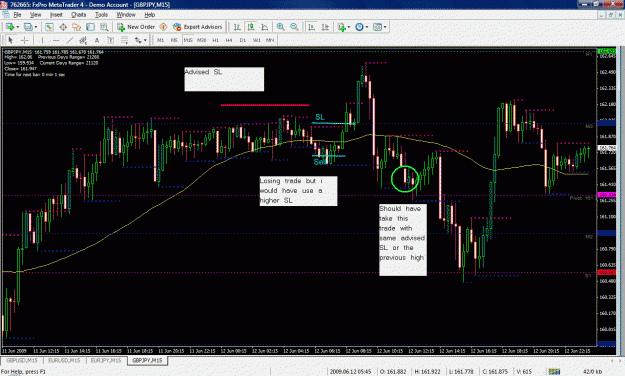Click the '42/0 kb' status bar entry
This screenshot has height=376, width=625.
click(x=592, y=372)
